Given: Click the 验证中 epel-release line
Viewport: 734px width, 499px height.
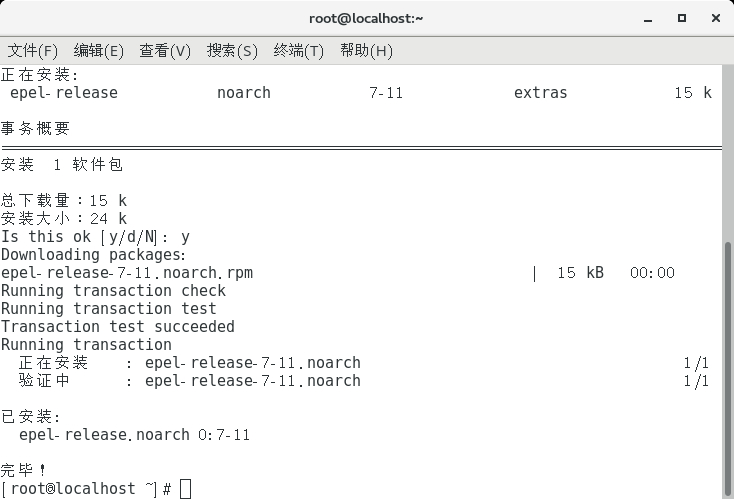Looking at the screenshot, I should pos(190,381).
